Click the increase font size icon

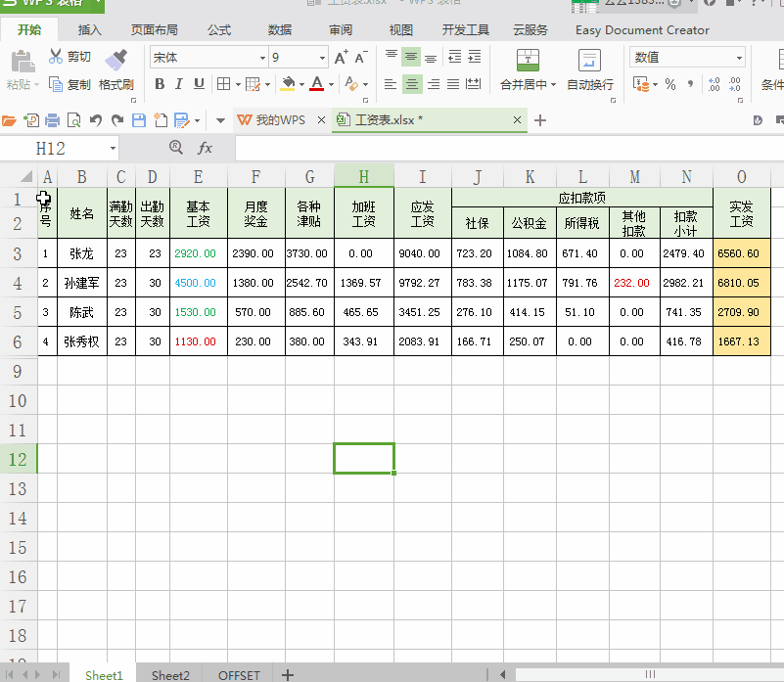pyautogui.click(x=341, y=58)
